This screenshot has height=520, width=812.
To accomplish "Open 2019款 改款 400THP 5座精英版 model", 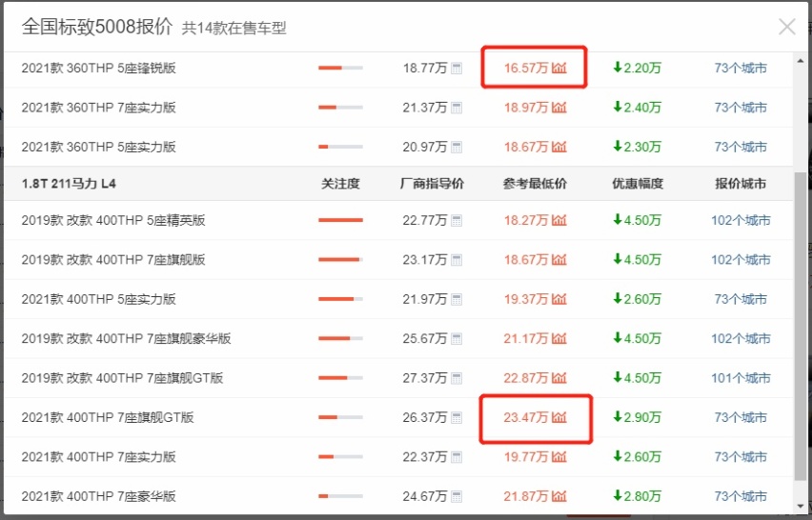I will [x=113, y=220].
